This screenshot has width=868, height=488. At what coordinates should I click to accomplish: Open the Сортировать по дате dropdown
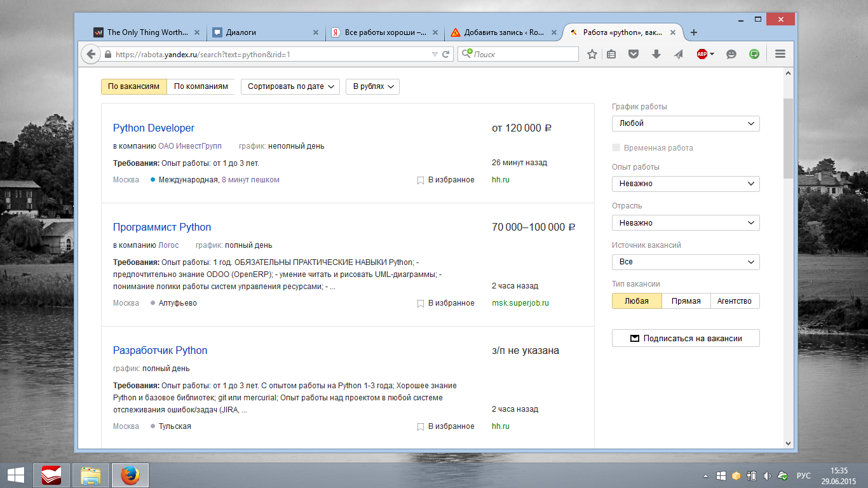290,86
